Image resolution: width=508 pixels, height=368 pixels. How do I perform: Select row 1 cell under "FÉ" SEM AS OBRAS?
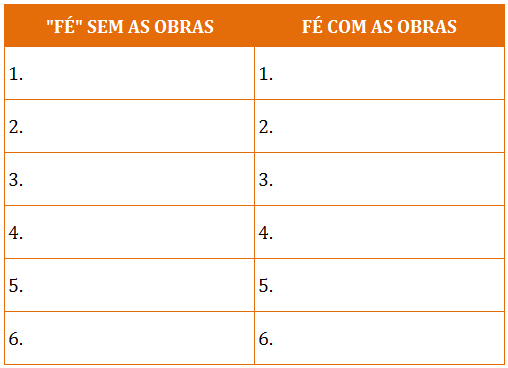pyautogui.click(x=129, y=73)
